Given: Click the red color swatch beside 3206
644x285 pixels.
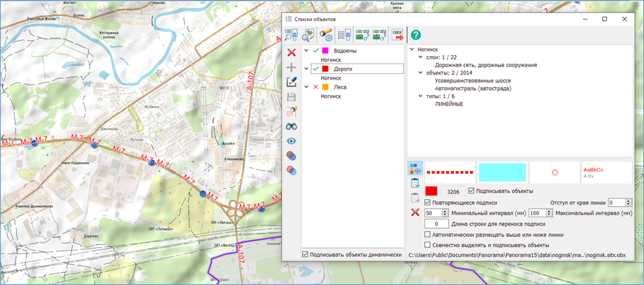Looking at the screenshot, I should (x=431, y=191).
